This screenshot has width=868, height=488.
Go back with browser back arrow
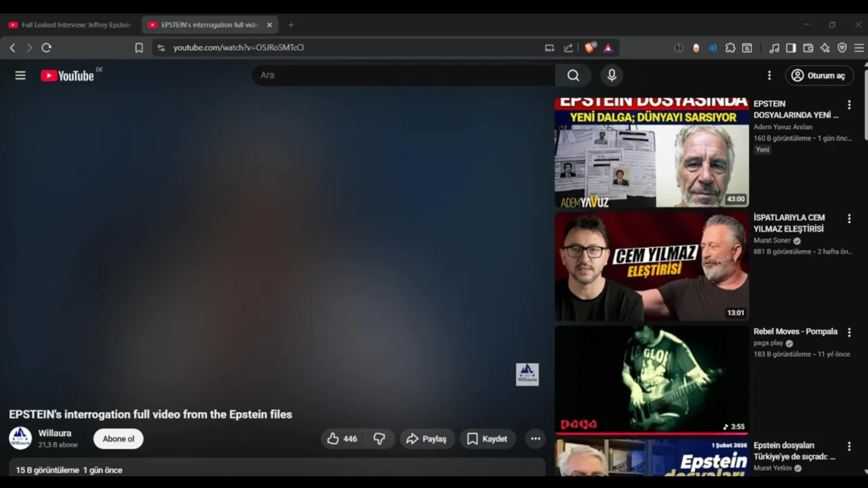(12, 47)
